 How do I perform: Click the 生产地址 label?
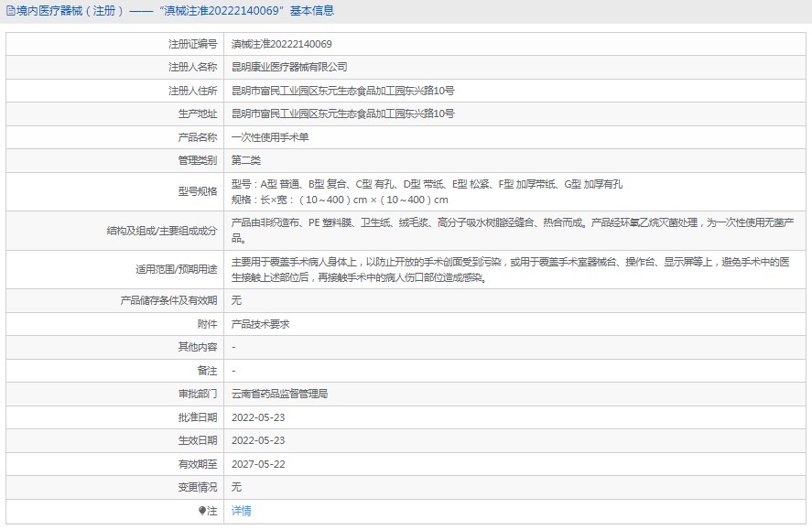click(198, 114)
